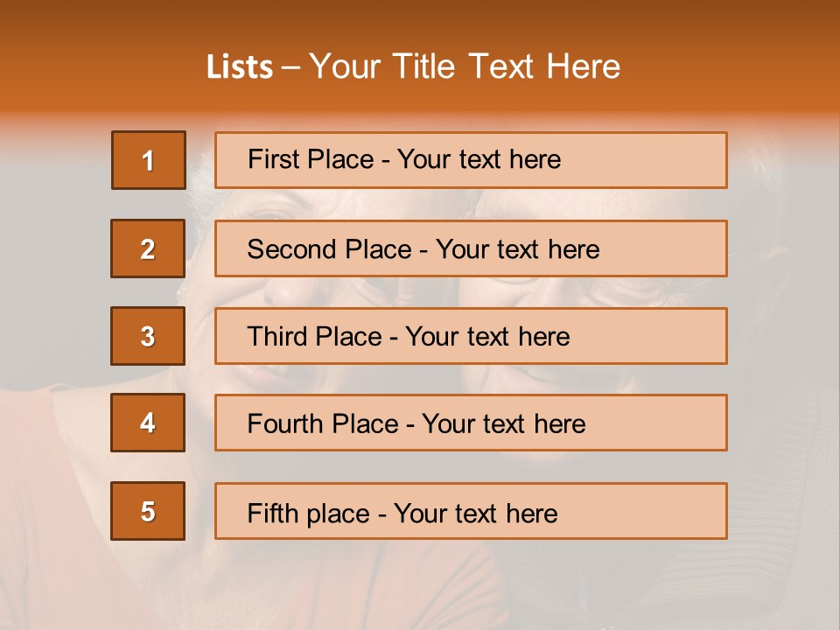Select the number 5 square

click(x=148, y=511)
